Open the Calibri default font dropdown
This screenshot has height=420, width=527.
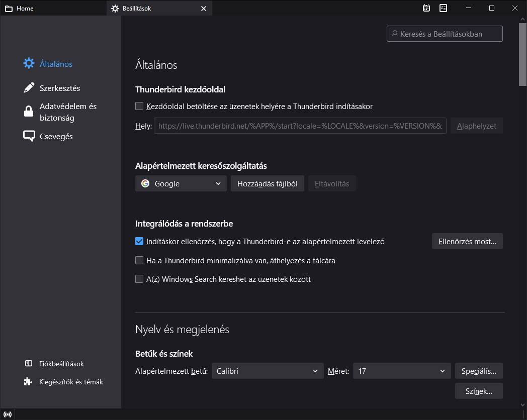pos(268,371)
